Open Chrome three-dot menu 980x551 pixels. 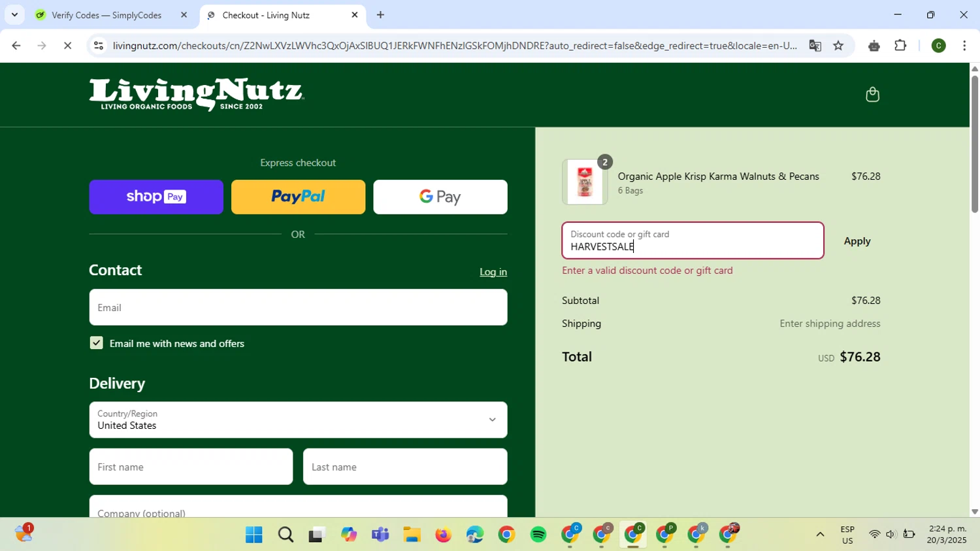pos(964,46)
